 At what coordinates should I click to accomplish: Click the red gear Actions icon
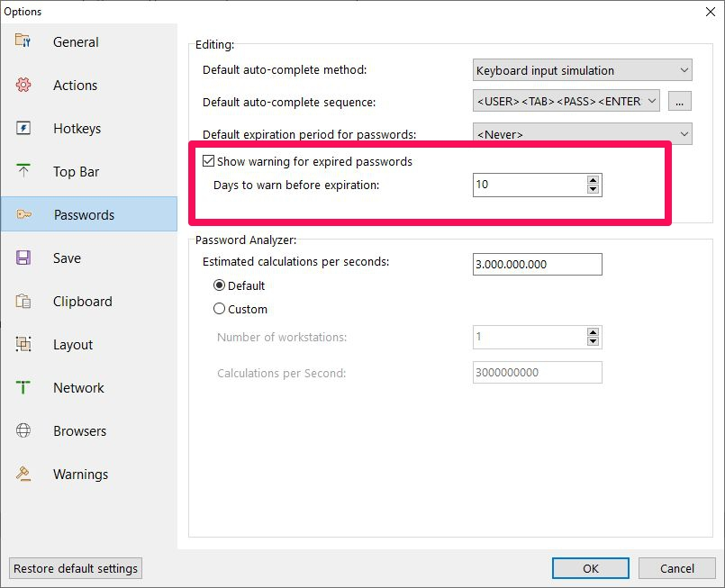coord(23,85)
